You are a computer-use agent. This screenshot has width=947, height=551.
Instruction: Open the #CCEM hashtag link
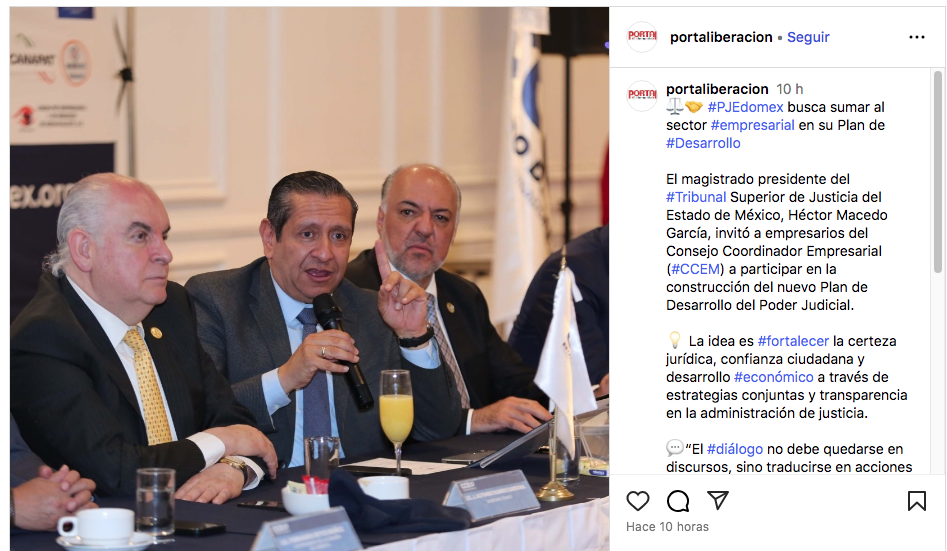click(x=695, y=269)
